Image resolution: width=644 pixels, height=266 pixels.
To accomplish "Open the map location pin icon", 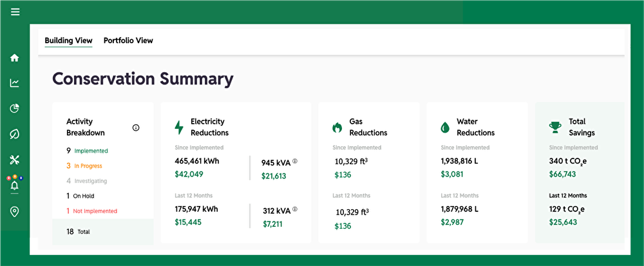I will tap(15, 212).
